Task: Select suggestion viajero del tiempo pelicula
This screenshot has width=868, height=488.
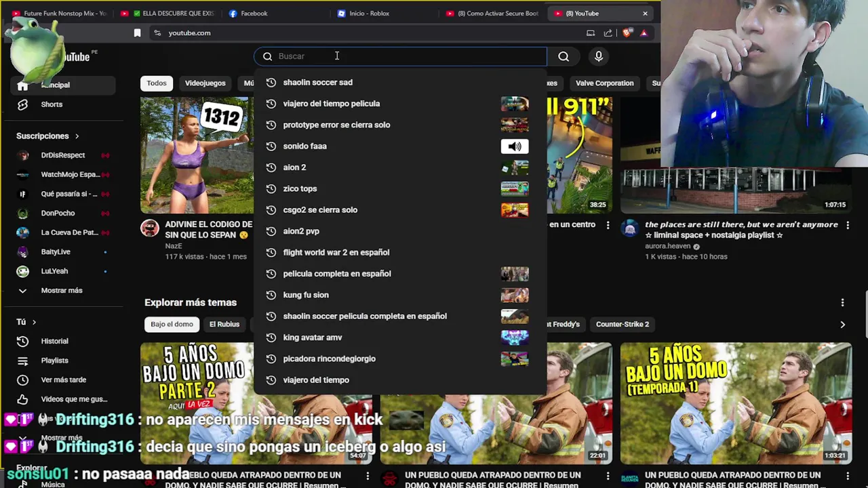Action: pos(400,104)
